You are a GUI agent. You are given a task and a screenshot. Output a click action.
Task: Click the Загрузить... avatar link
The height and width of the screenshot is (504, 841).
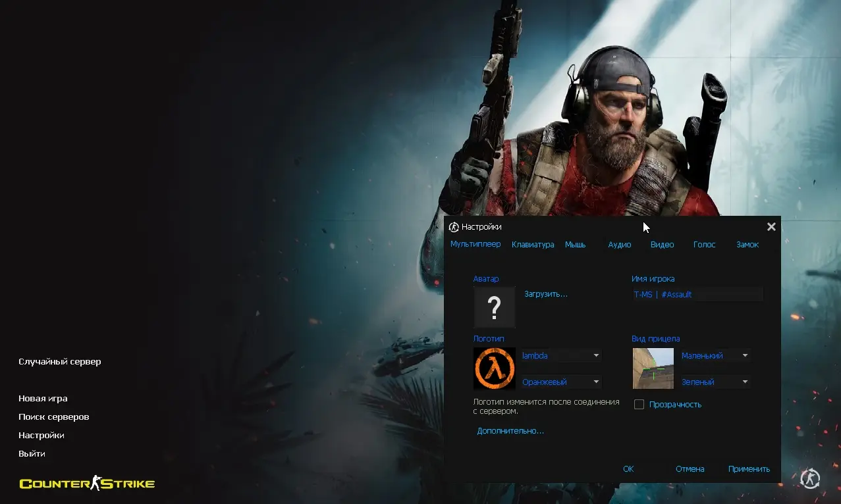click(545, 294)
